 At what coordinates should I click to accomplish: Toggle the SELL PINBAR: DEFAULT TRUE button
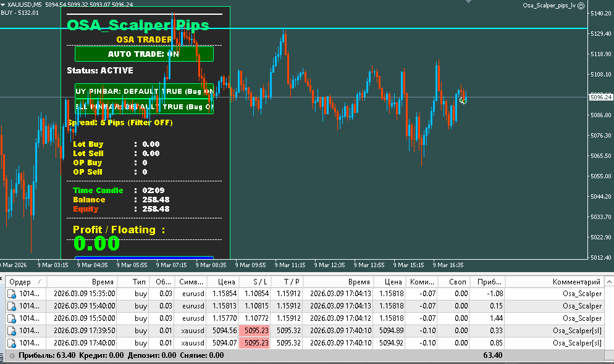[x=144, y=106]
